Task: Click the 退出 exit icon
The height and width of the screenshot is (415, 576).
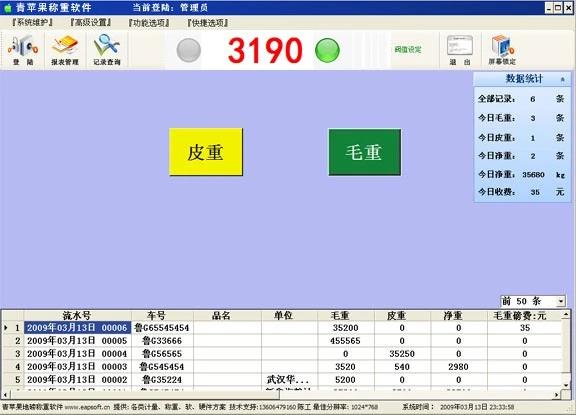Action: point(460,50)
